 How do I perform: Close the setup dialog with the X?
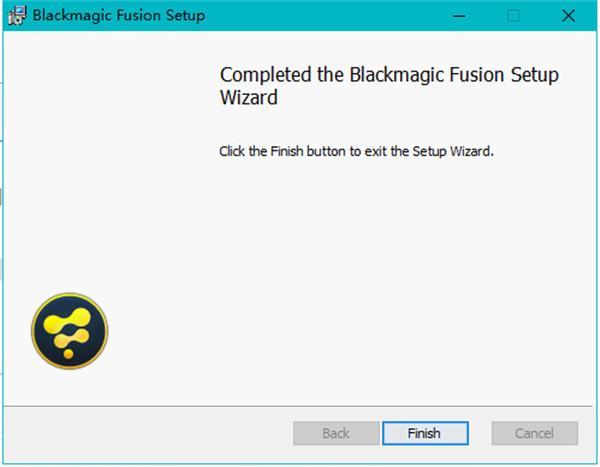coord(569,16)
